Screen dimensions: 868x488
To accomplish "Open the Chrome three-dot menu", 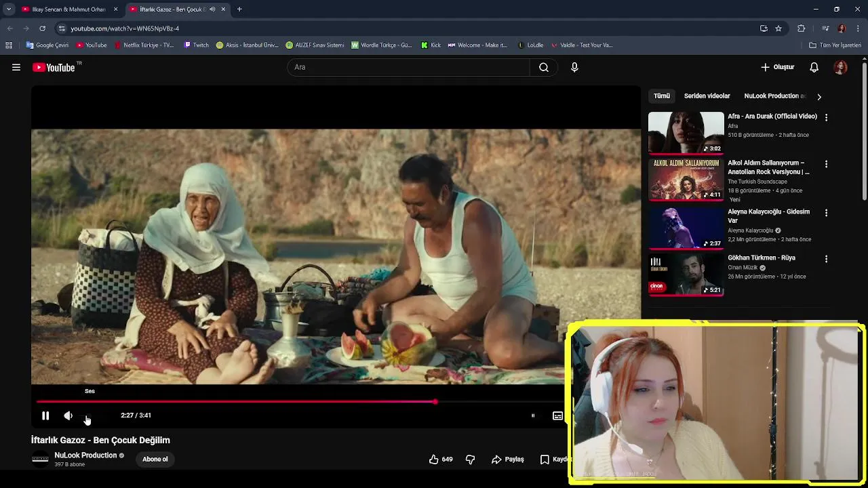I will 859,28.
